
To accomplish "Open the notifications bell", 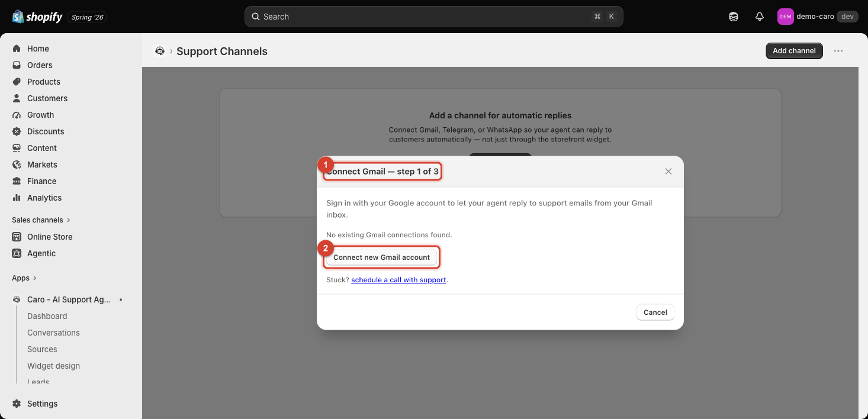I will coord(760,17).
